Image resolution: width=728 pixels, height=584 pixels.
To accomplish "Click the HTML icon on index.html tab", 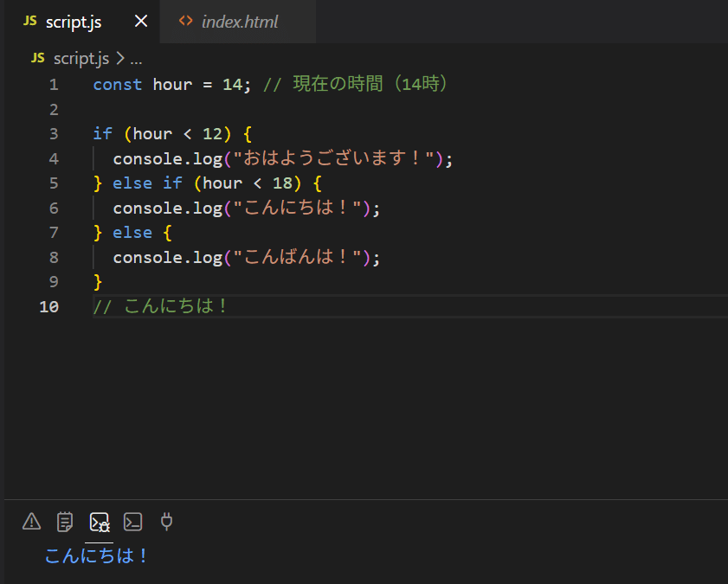I will (x=184, y=21).
